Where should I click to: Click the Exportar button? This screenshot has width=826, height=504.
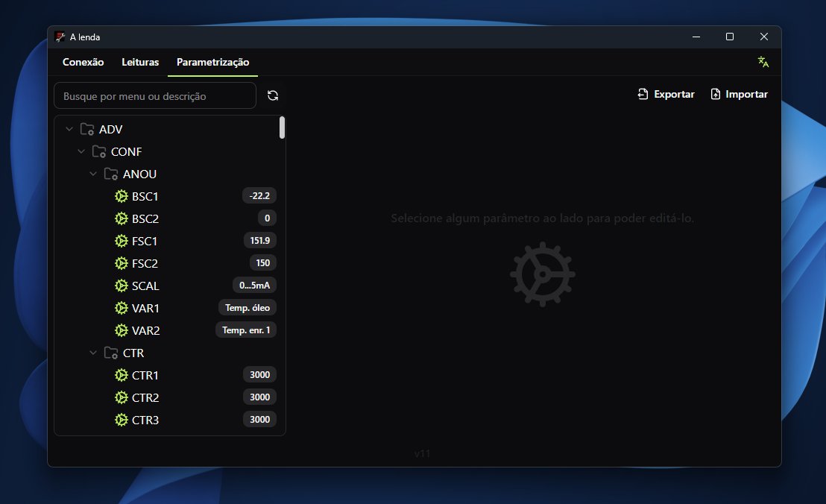(666, 94)
